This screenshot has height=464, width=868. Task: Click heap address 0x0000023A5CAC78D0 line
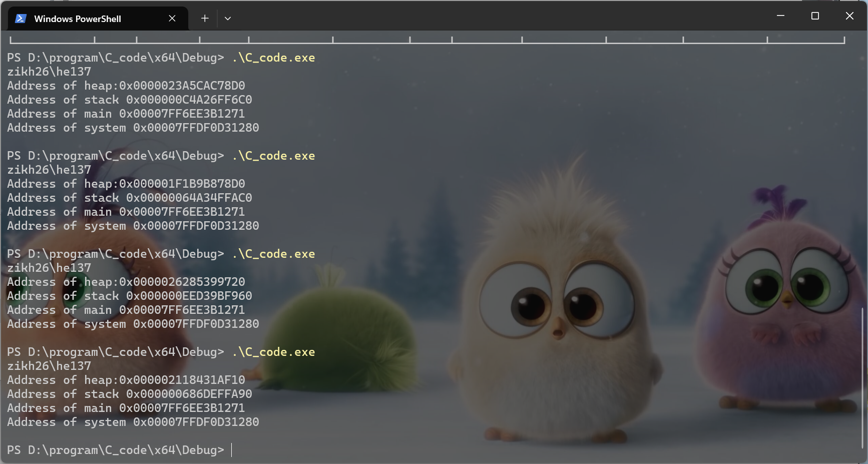[x=126, y=86]
